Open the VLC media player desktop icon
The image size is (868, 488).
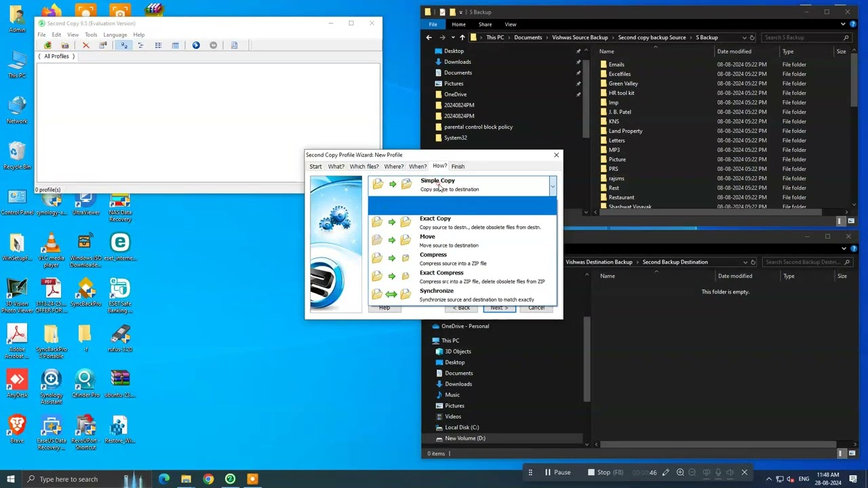51,249
